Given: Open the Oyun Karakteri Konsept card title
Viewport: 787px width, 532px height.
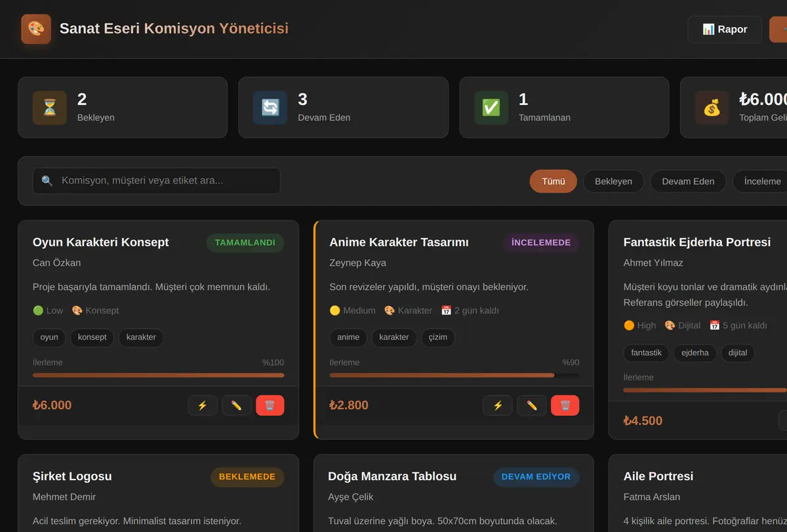Looking at the screenshot, I should (x=101, y=242).
